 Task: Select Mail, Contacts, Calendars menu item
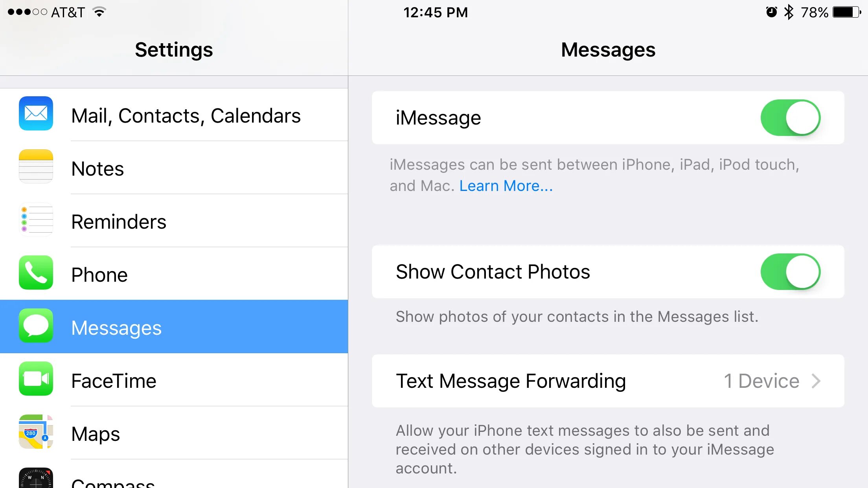(173, 115)
